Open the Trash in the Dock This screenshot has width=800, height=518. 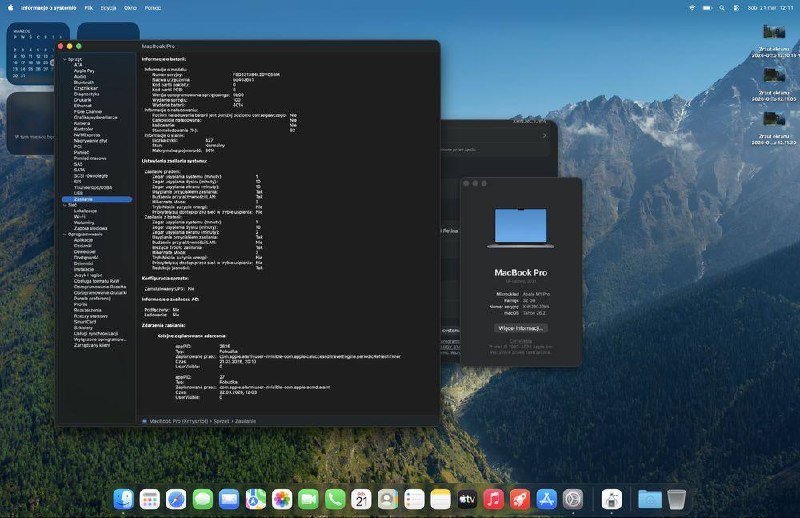tap(677, 498)
